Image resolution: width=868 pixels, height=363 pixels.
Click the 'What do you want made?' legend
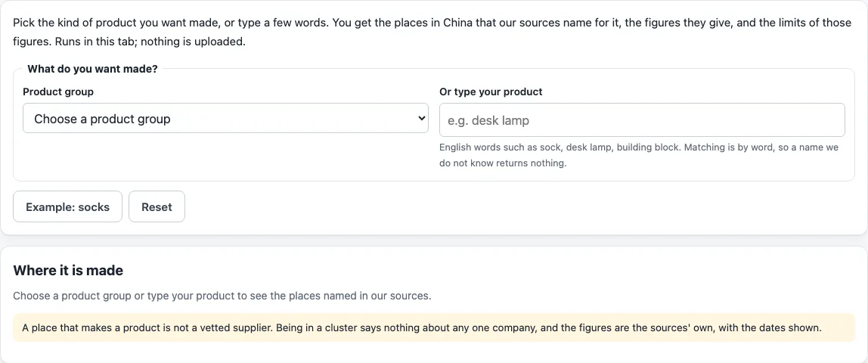click(x=92, y=69)
